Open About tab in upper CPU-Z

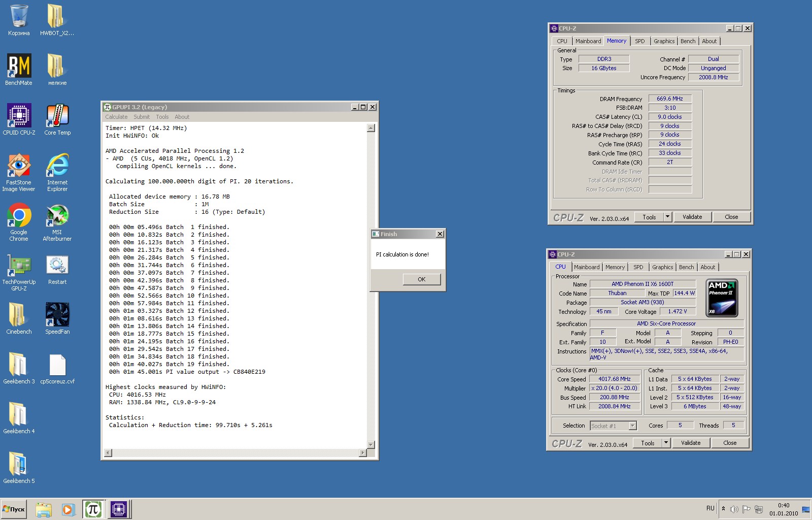(x=709, y=41)
